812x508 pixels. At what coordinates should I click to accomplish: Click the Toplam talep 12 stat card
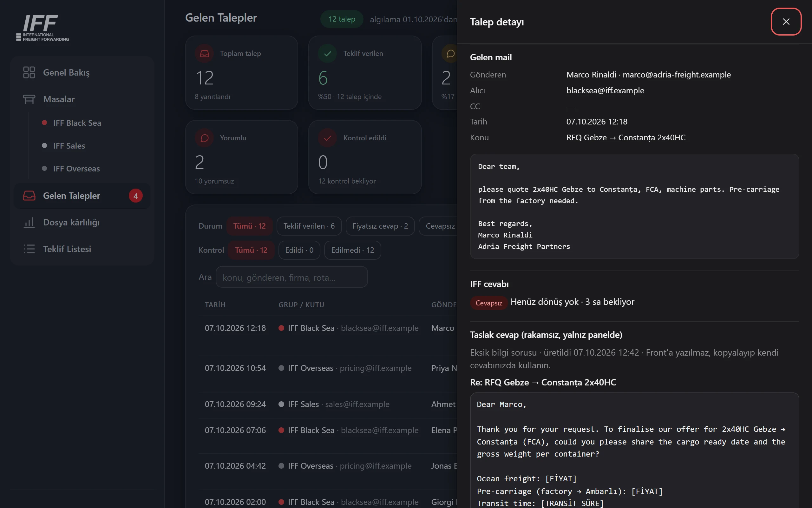(241, 73)
